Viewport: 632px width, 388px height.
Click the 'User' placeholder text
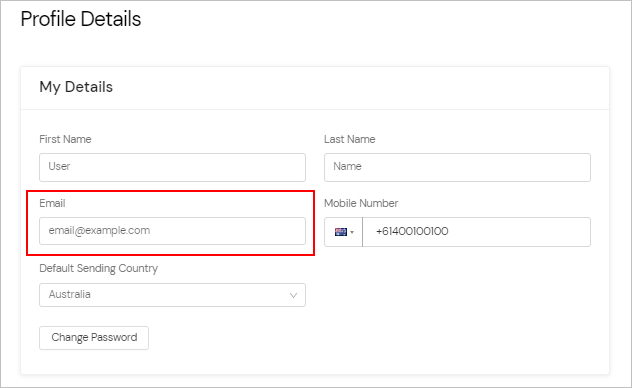pos(59,166)
